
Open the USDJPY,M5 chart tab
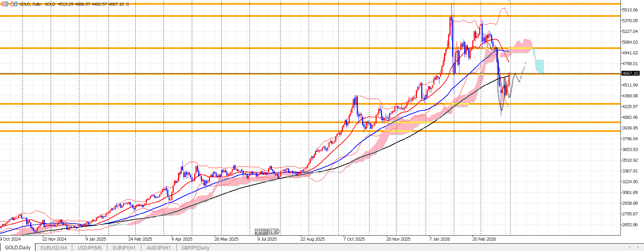point(89,248)
